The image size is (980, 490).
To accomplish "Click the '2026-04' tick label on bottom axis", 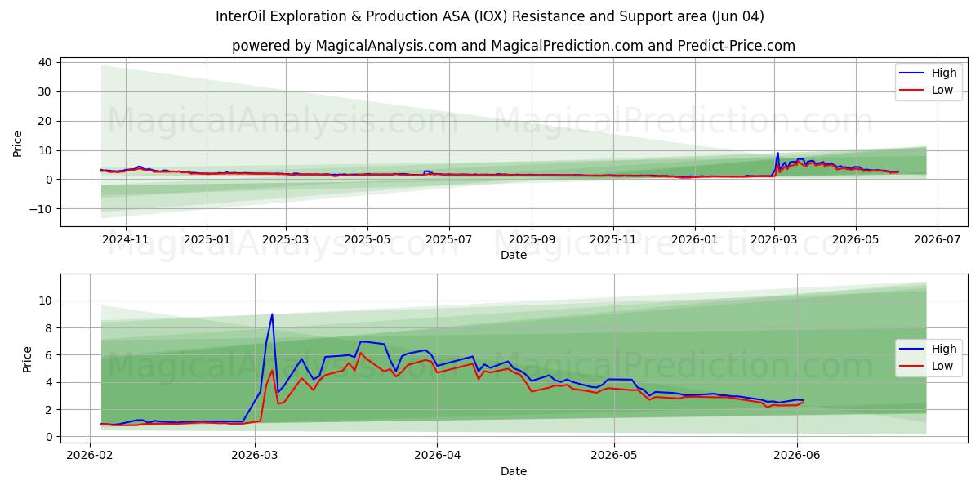I will point(437,456).
